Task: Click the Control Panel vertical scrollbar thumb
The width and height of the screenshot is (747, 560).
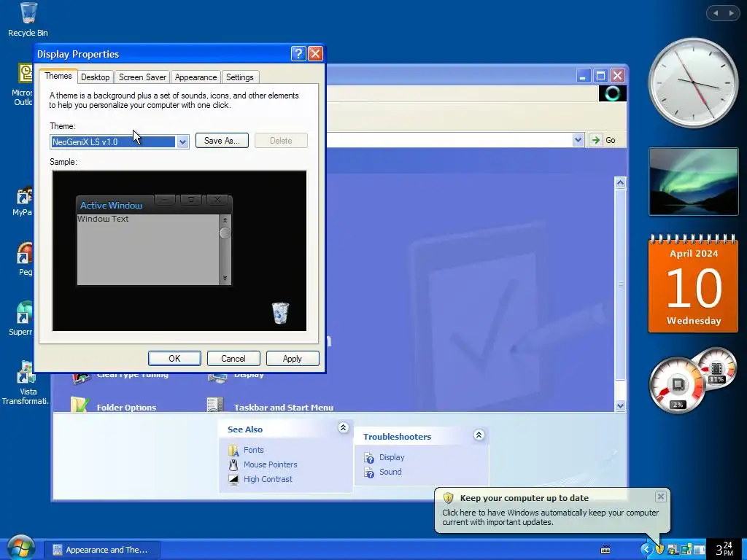Action: pyautogui.click(x=620, y=285)
